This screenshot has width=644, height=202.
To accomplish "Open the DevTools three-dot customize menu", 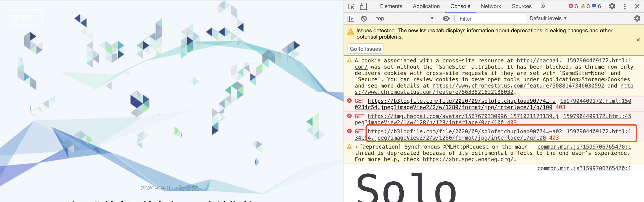I will point(625,6).
